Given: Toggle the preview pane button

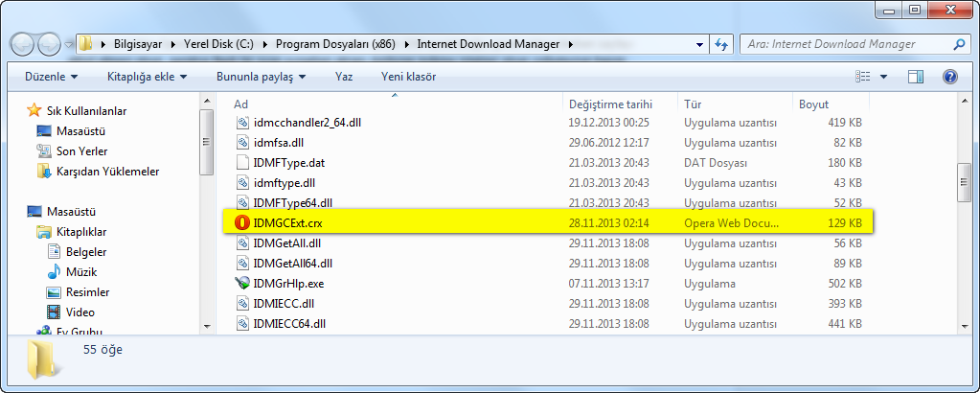Looking at the screenshot, I should pyautogui.click(x=916, y=77).
